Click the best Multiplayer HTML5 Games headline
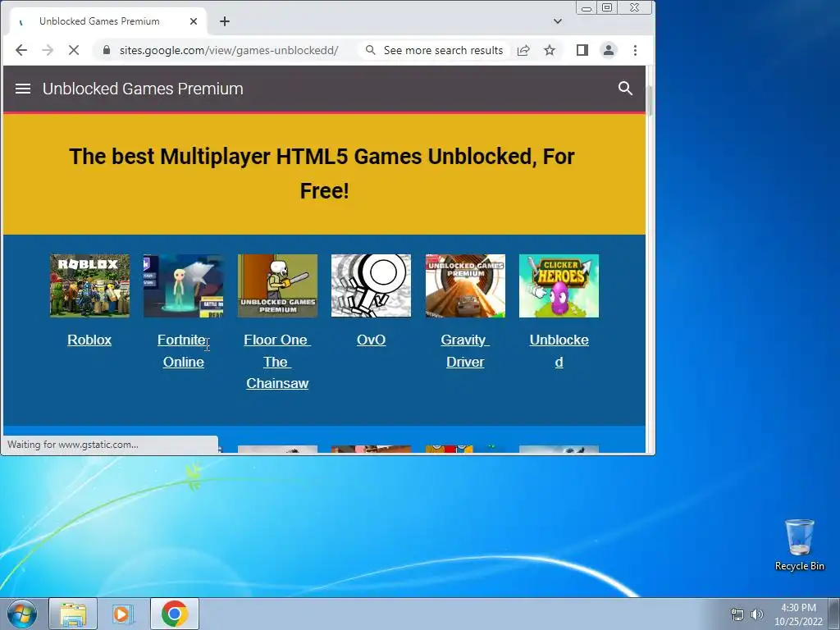This screenshot has width=840, height=630. pyautogui.click(x=322, y=174)
